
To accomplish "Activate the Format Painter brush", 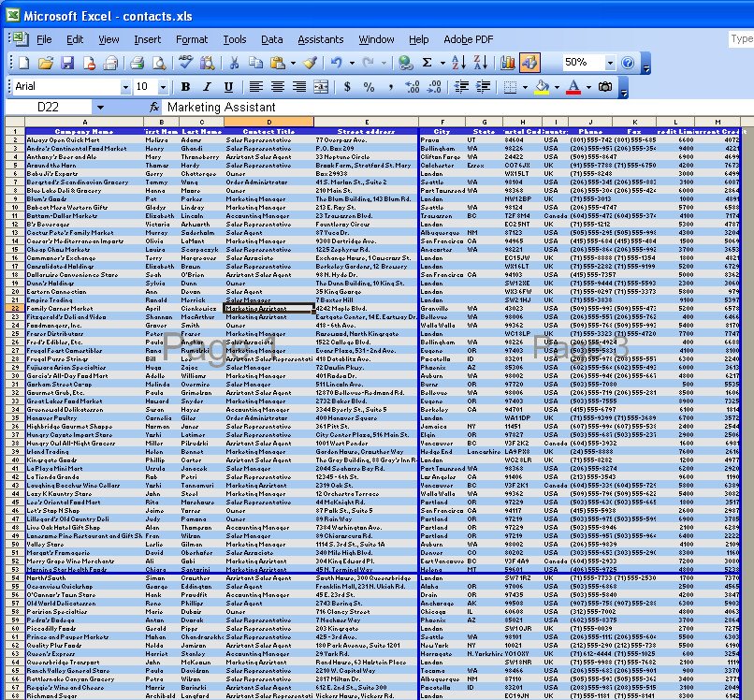I will point(311,63).
